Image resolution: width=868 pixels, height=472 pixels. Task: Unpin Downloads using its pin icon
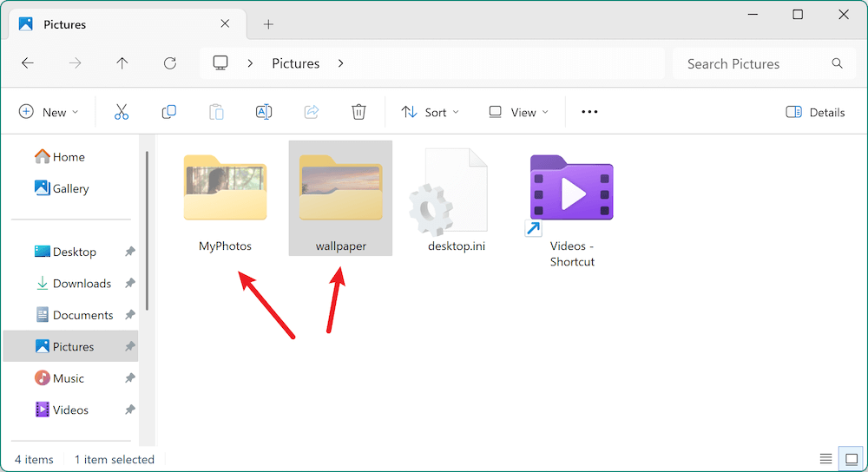tap(129, 284)
